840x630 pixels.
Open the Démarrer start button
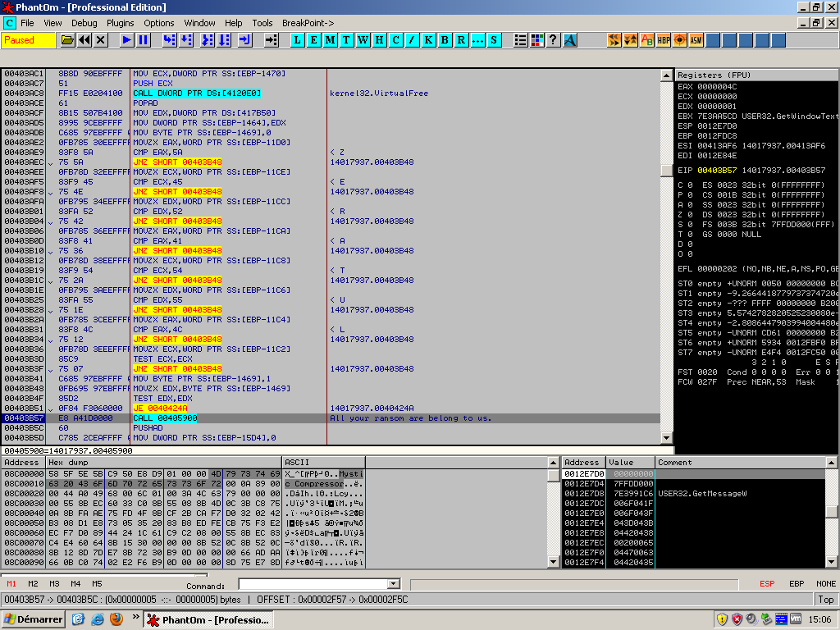pyautogui.click(x=33, y=620)
